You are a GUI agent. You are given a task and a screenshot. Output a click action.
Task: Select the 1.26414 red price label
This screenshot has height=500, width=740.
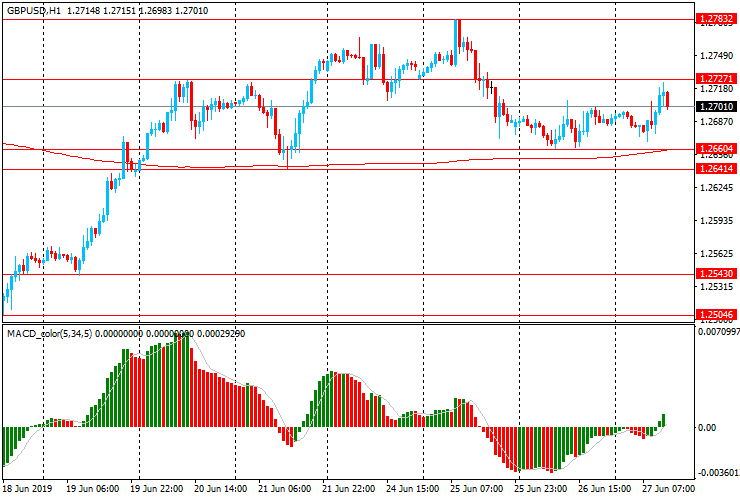click(716, 169)
